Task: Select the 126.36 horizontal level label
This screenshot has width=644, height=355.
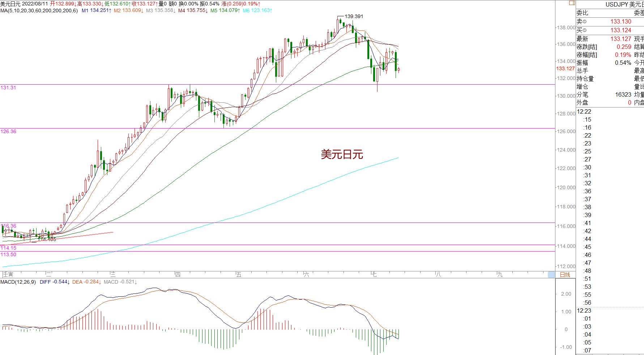Action: coord(8,131)
